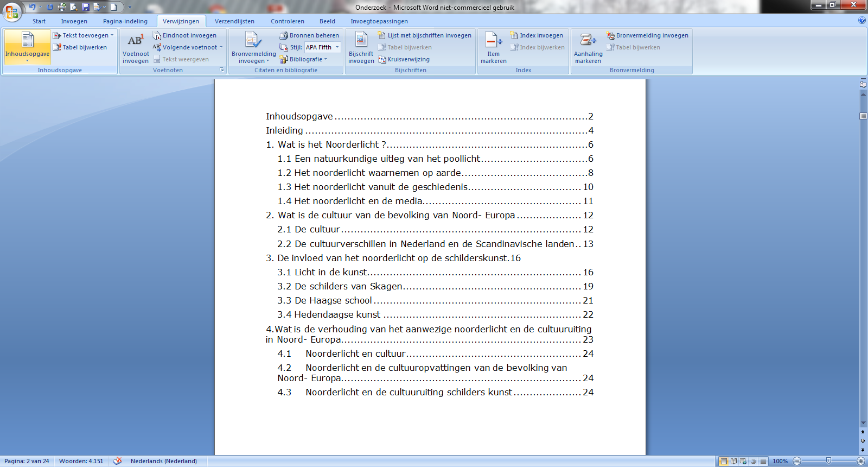Click the Bijschrift invoegen icon
The image size is (868, 467).
click(x=361, y=48)
